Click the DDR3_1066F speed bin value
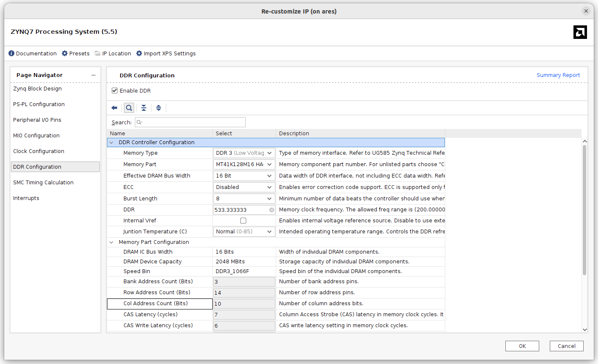598x364 pixels. pyautogui.click(x=232, y=271)
